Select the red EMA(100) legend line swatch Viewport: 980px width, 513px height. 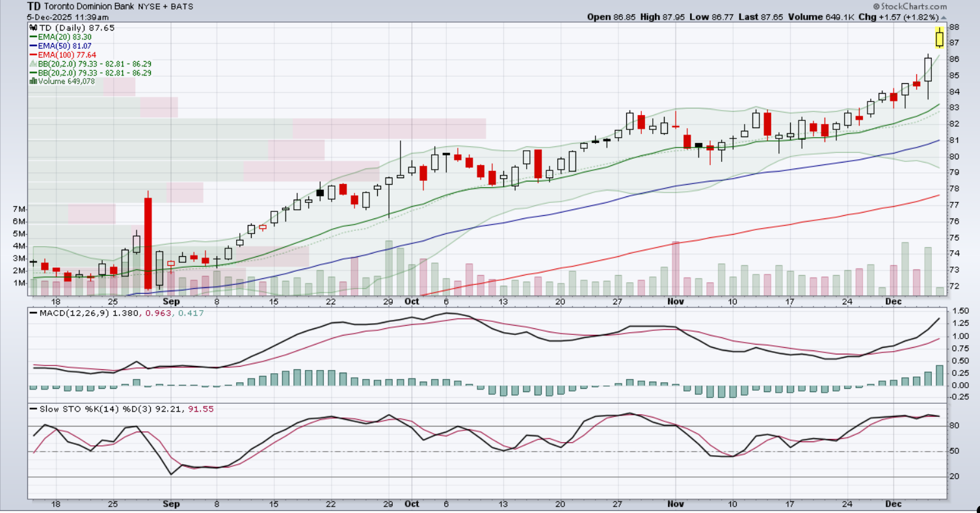pyautogui.click(x=34, y=55)
